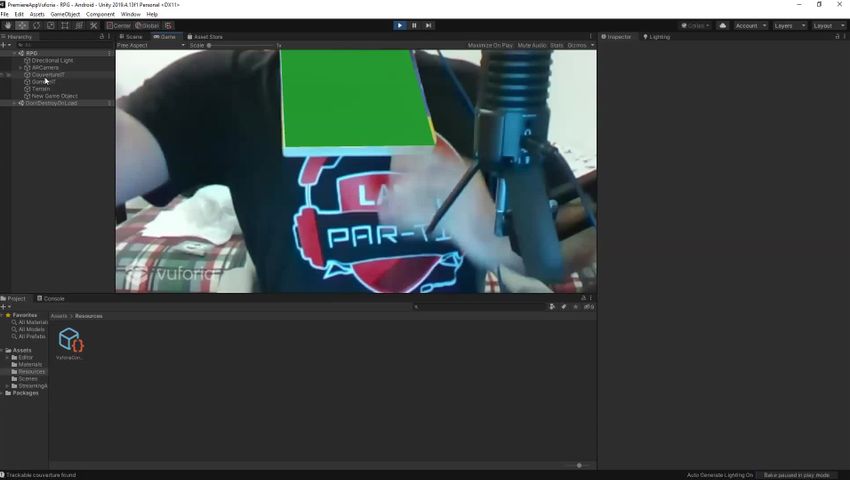The image size is (850, 480).
Task: Collapse the Assets folder tree
Action: point(2,350)
